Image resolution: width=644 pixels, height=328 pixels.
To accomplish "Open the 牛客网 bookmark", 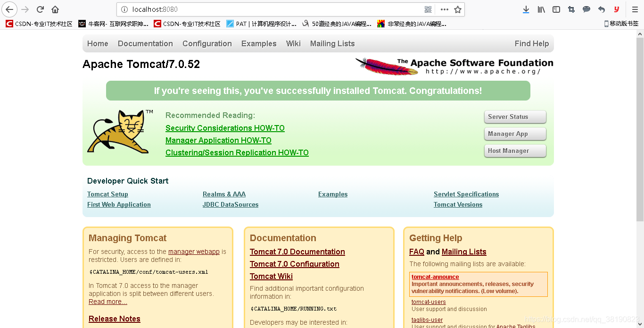I will [113, 24].
